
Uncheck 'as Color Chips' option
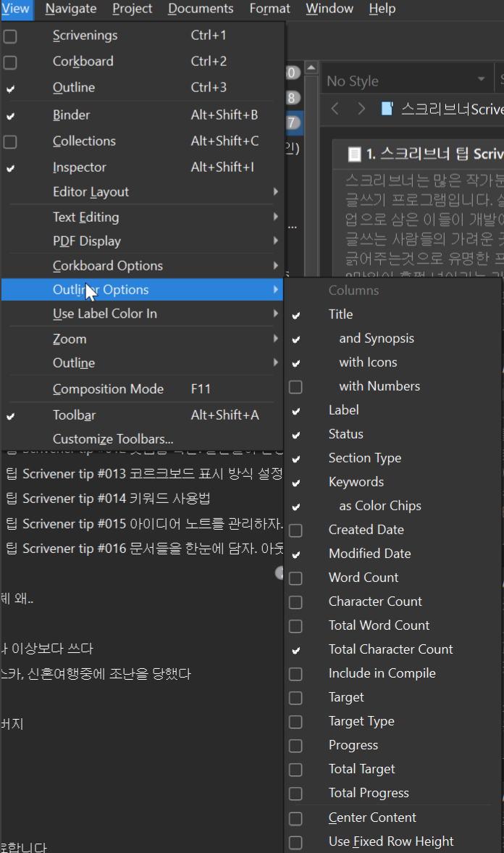(295, 507)
